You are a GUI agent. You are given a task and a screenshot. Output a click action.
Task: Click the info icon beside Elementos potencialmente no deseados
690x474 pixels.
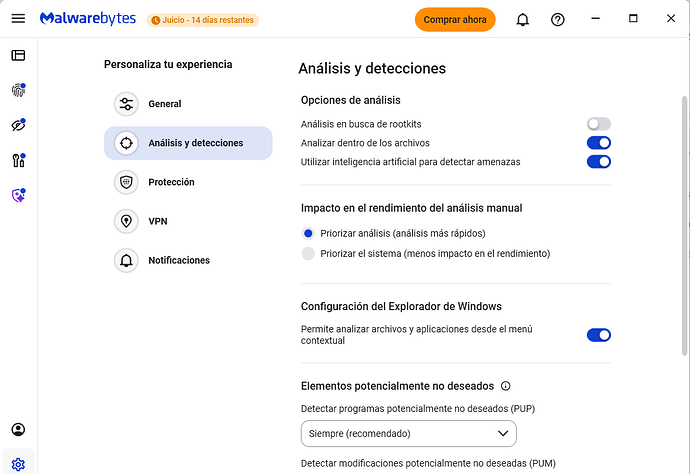point(505,386)
